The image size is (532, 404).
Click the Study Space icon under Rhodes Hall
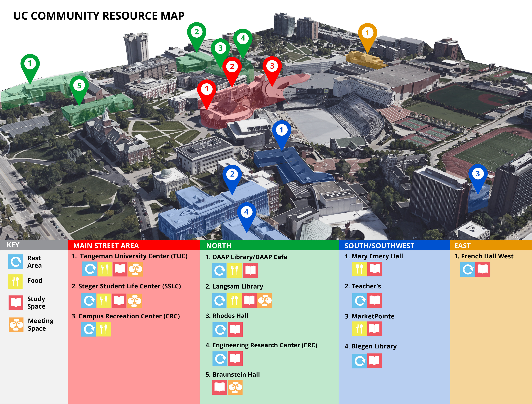click(235, 330)
